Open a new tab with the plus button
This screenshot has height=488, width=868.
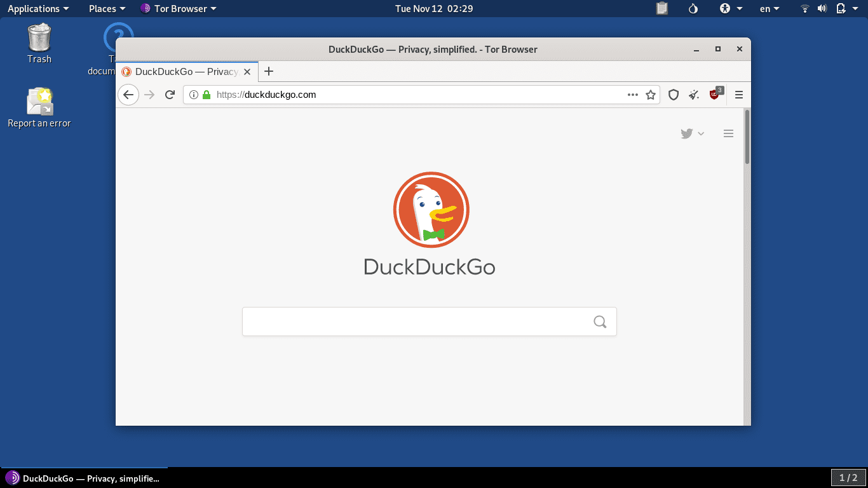pyautogui.click(x=269, y=71)
